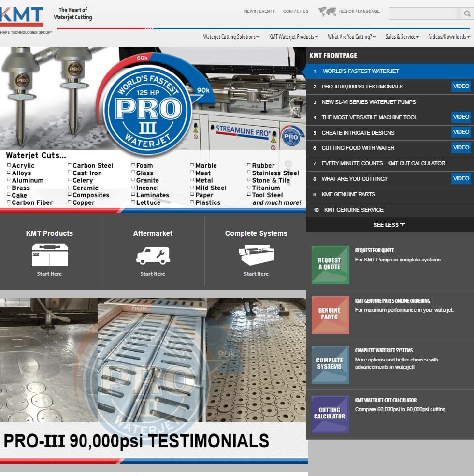Open KMT Waterjet Cut Calculator heading link
This screenshot has width=474, height=476.
pos(386,400)
